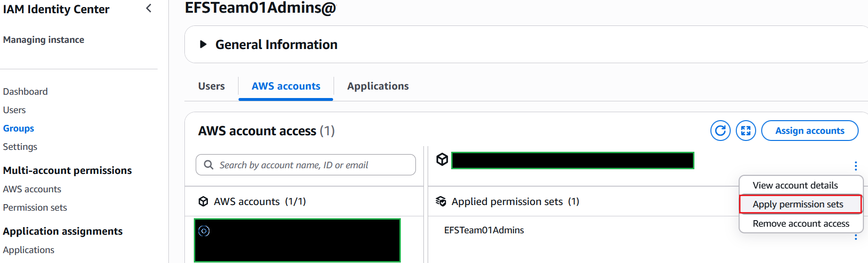Click the Applied permission sets (1) header
868x263 pixels.
515,201
